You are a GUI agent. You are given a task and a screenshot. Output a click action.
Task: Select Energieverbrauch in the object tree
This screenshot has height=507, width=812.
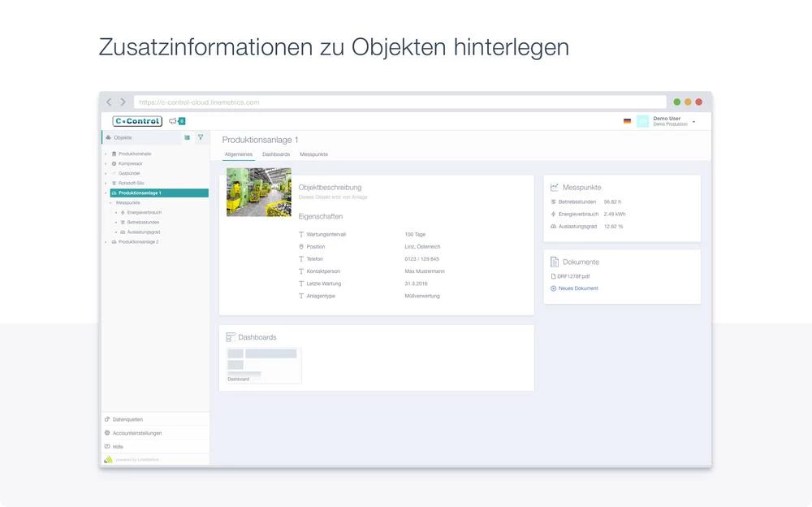(x=144, y=213)
